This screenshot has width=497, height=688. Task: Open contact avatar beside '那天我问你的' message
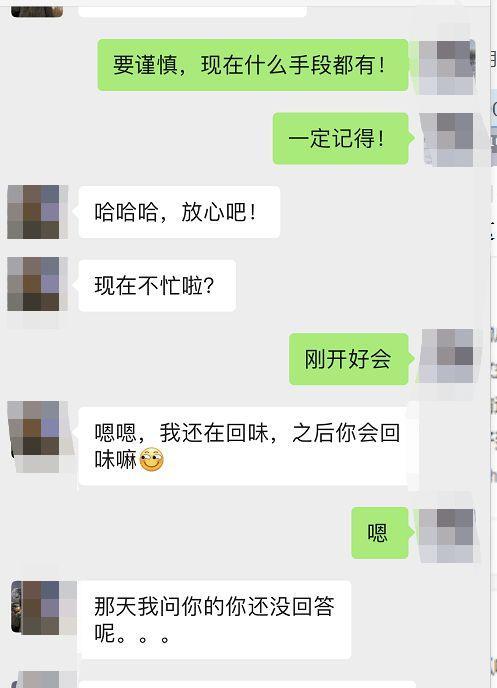tap(43, 608)
